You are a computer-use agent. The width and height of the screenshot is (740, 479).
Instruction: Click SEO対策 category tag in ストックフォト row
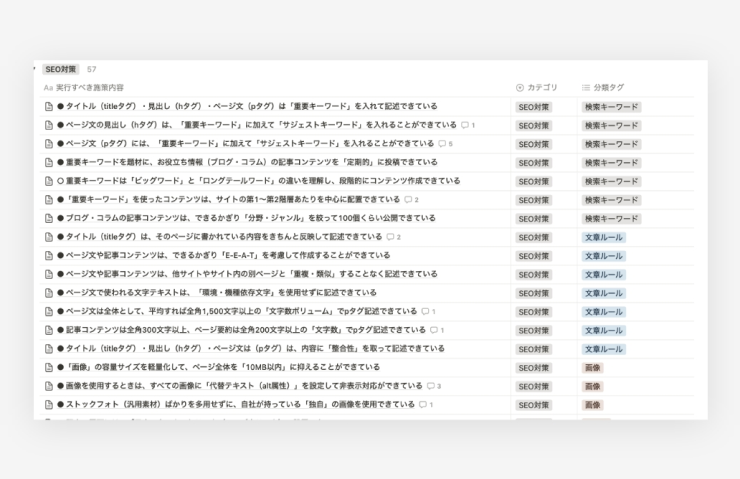point(534,405)
